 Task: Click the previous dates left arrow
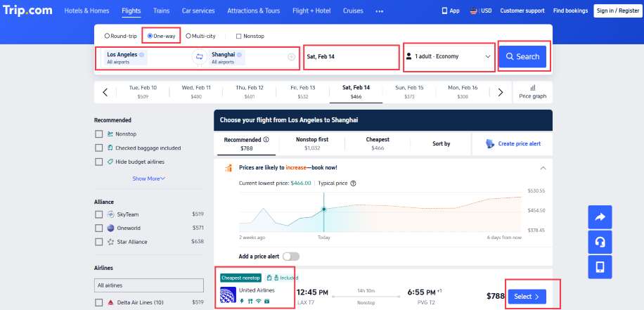(105, 92)
